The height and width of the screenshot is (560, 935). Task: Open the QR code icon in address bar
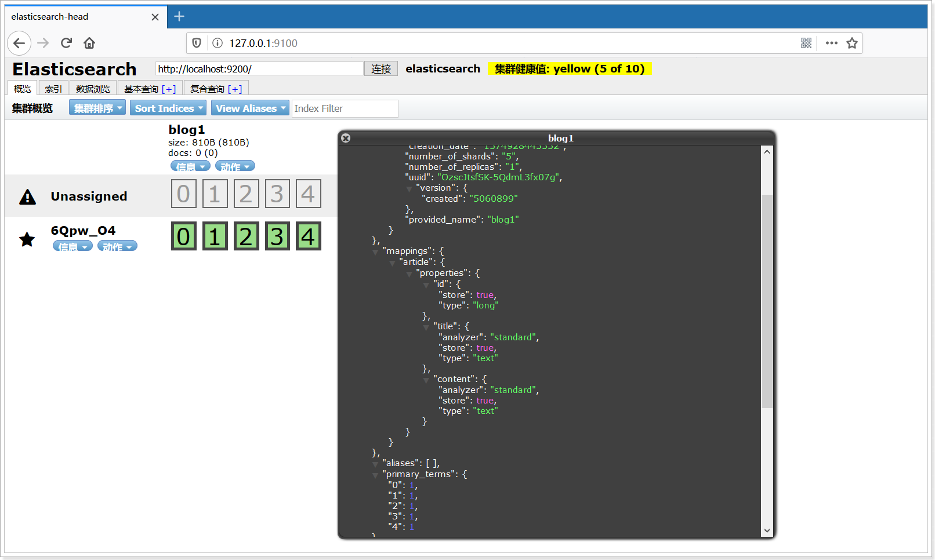(x=806, y=43)
